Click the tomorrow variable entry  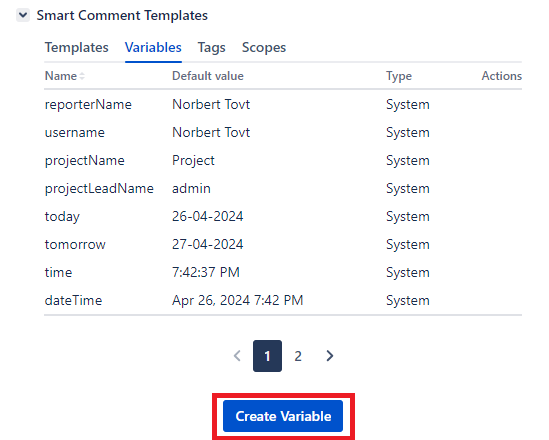click(x=75, y=244)
